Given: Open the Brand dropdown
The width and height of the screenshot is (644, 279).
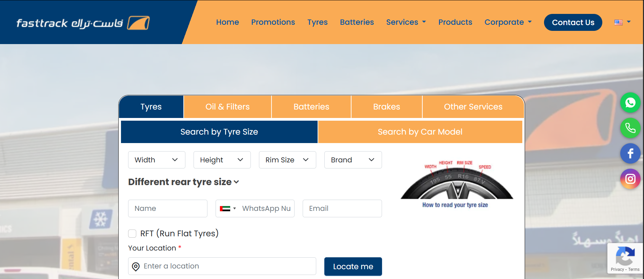Looking at the screenshot, I should tap(353, 160).
